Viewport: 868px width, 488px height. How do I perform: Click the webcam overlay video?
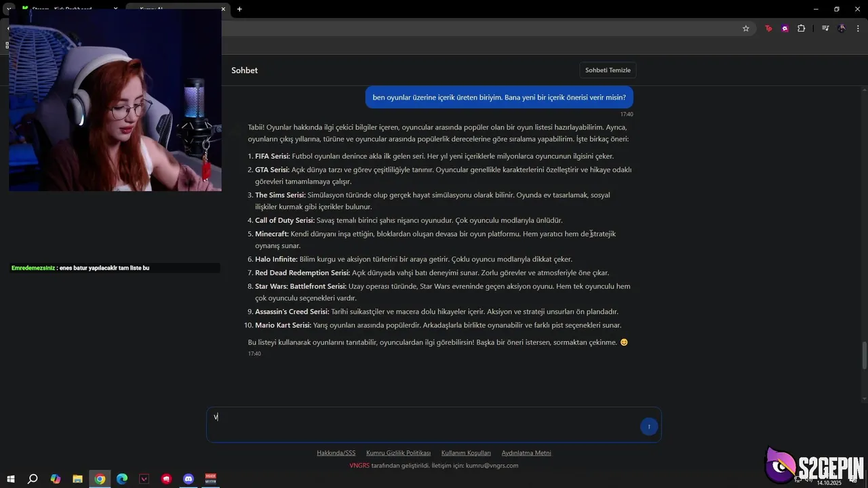[115, 100]
